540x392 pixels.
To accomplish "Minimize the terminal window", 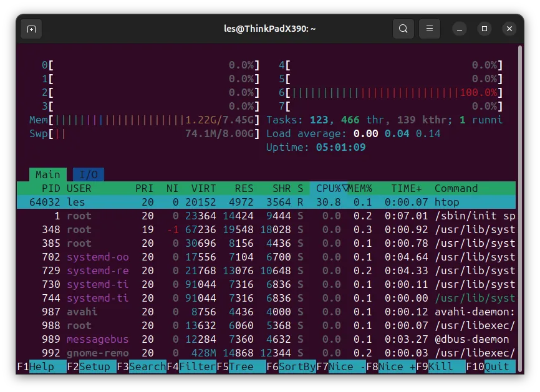I will pyautogui.click(x=460, y=29).
